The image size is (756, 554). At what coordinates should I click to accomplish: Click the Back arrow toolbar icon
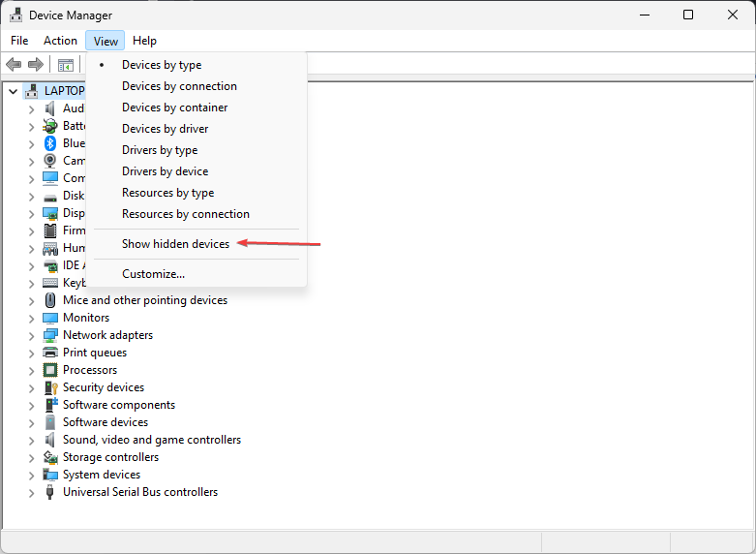pyautogui.click(x=14, y=64)
